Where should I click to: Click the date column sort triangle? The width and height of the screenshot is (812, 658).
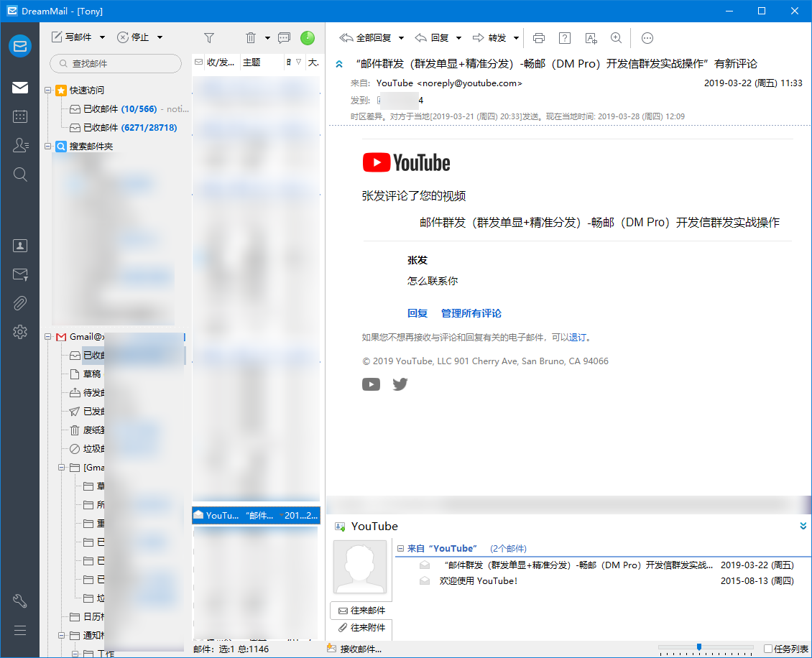pos(298,62)
